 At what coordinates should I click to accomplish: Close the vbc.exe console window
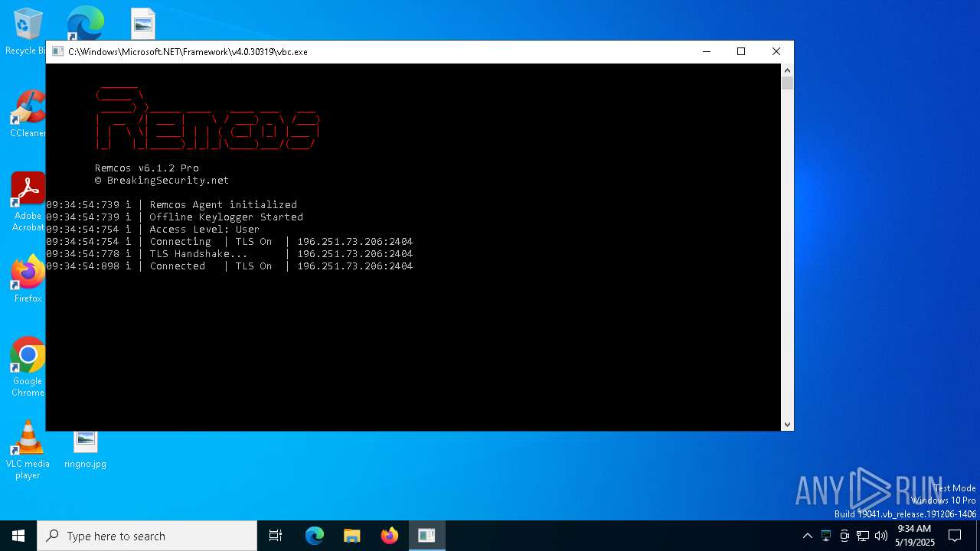(776, 51)
